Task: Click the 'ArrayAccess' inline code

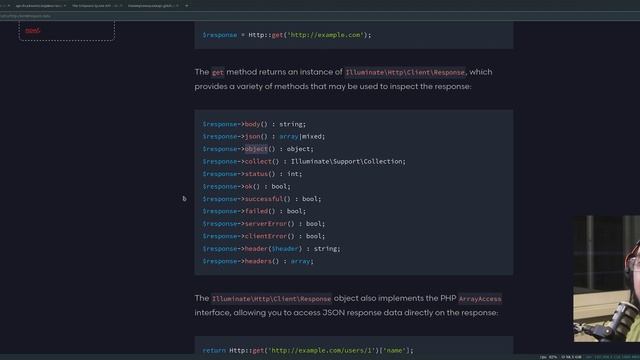Action: click(x=480, y=299)
